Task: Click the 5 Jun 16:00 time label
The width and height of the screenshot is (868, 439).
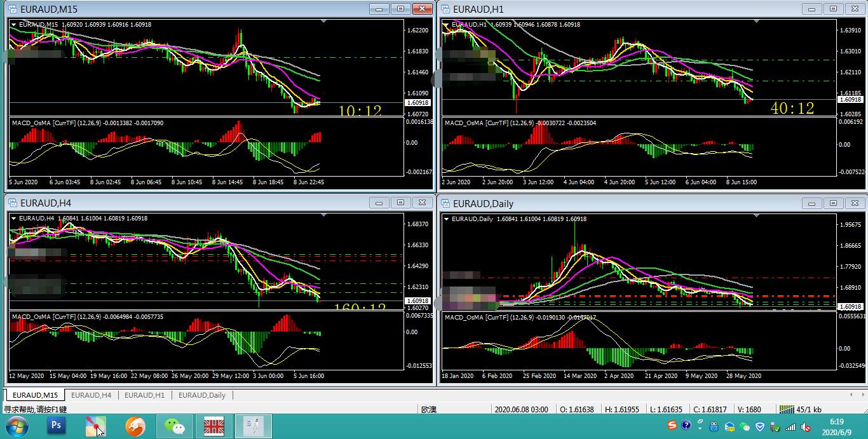Action: point(309,375)
